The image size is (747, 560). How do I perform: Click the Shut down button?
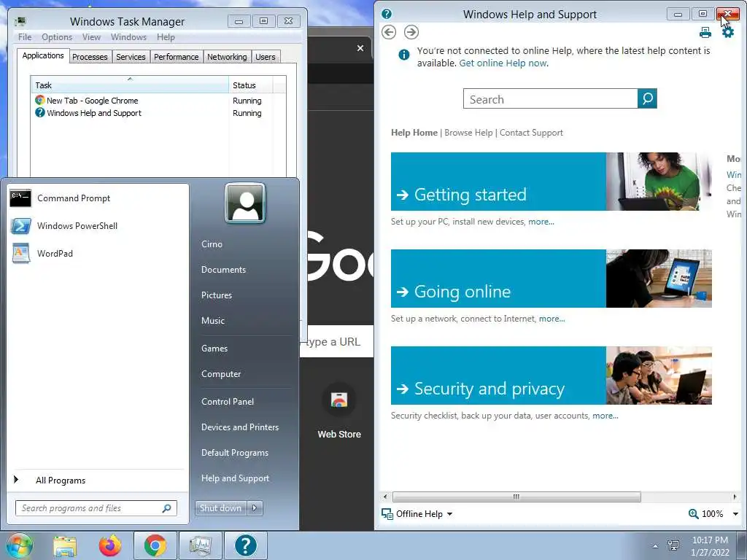point(220,508)
